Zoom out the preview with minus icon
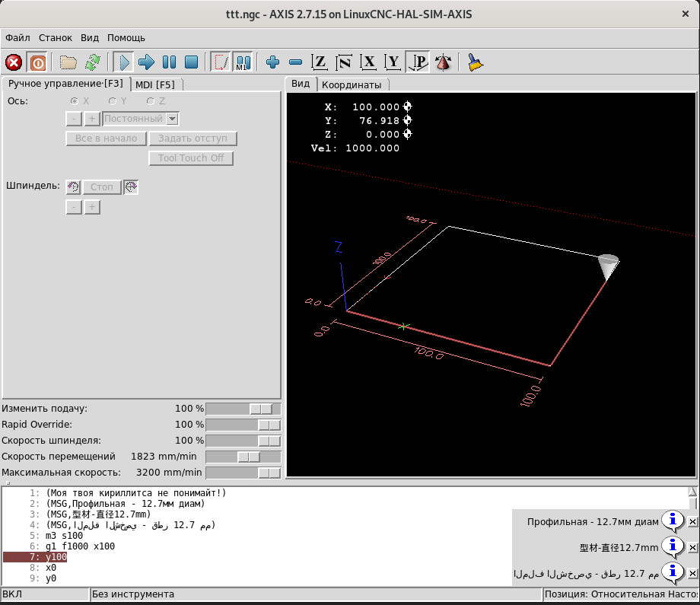700x605 pixels. [296, 62]
